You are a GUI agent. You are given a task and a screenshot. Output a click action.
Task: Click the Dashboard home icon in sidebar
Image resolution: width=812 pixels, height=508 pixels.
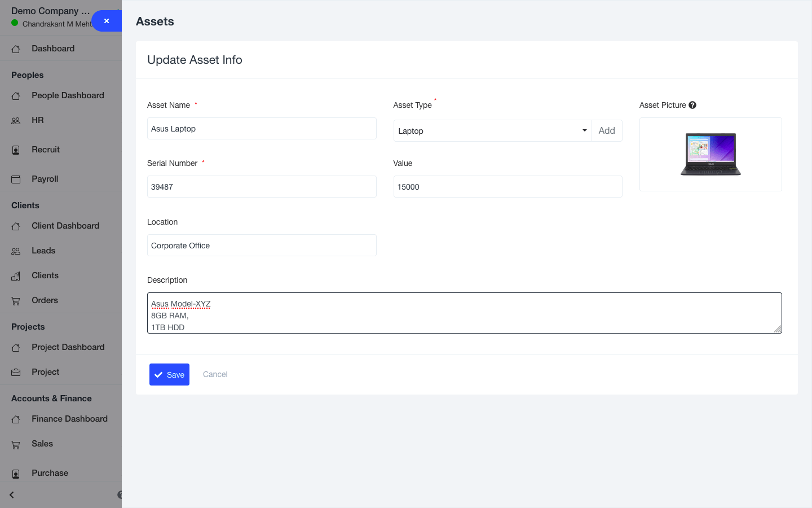tap(16, 49)
